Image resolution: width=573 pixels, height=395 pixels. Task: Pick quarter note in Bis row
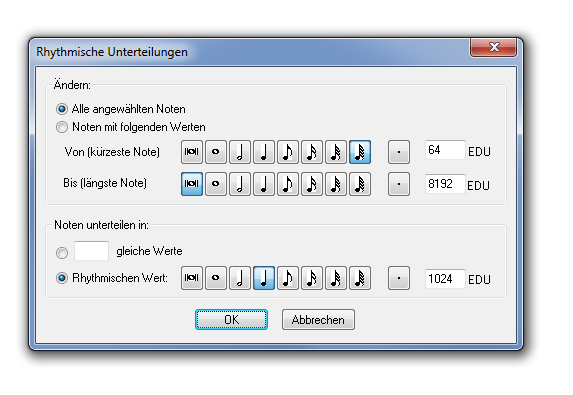point(264,184)
